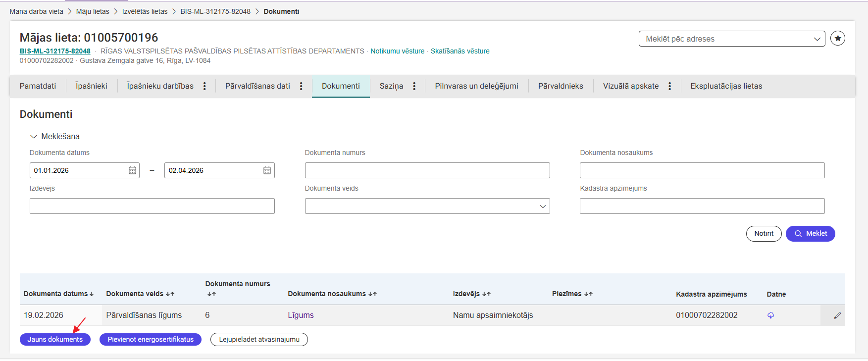Open Īpašnieku darbības three-dot menu
The image size is (868, 361).
204,86
